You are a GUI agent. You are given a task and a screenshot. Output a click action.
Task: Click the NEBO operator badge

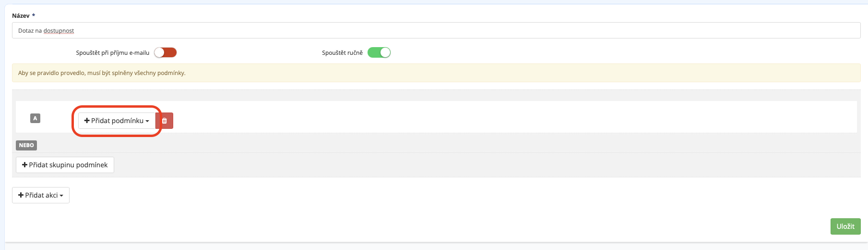click(x=26, y=145)
